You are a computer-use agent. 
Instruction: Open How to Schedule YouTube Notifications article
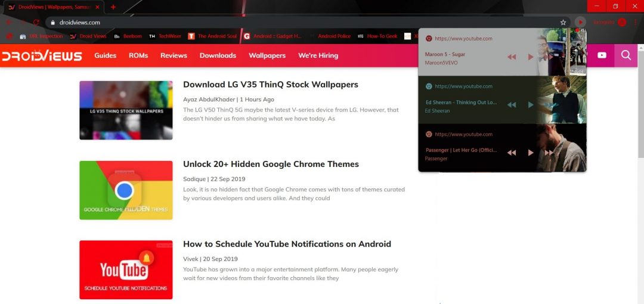click(x=287, y=244)
